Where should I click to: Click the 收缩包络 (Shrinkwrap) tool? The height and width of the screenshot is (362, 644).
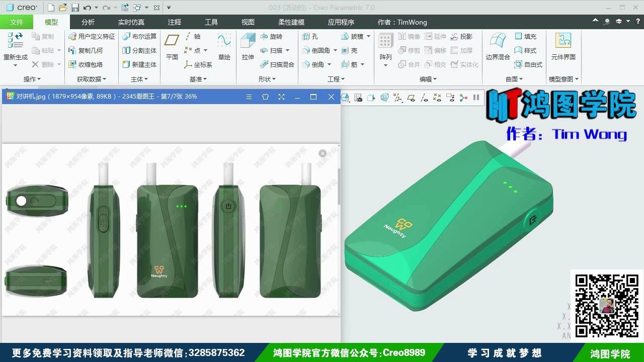[x=86, y=64]
